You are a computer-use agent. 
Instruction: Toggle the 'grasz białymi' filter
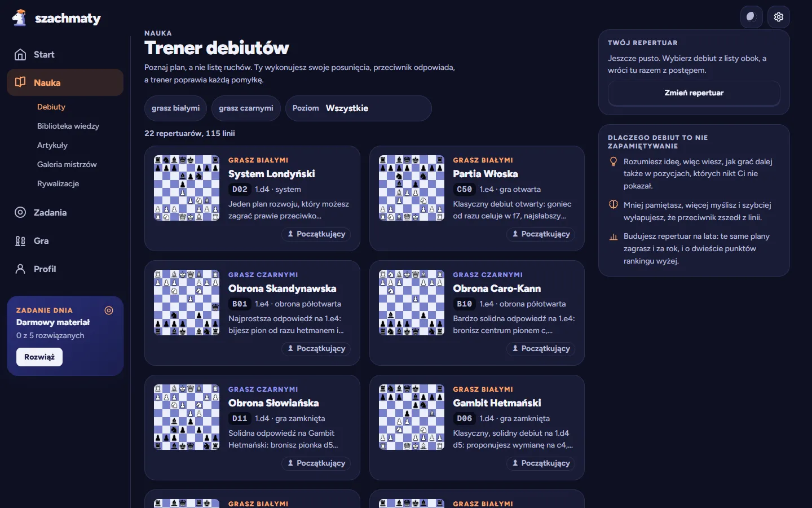click(175, 108)
